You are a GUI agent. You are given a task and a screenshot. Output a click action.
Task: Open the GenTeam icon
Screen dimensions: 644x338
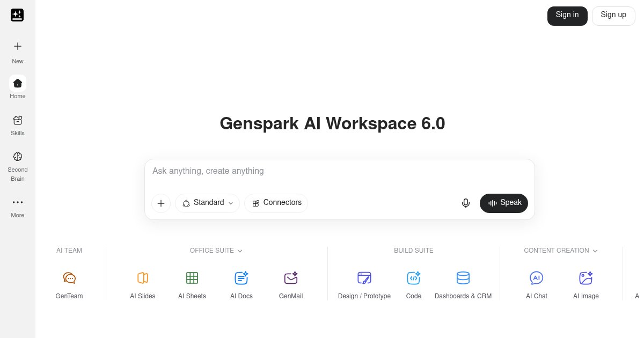tap(69, 278)
